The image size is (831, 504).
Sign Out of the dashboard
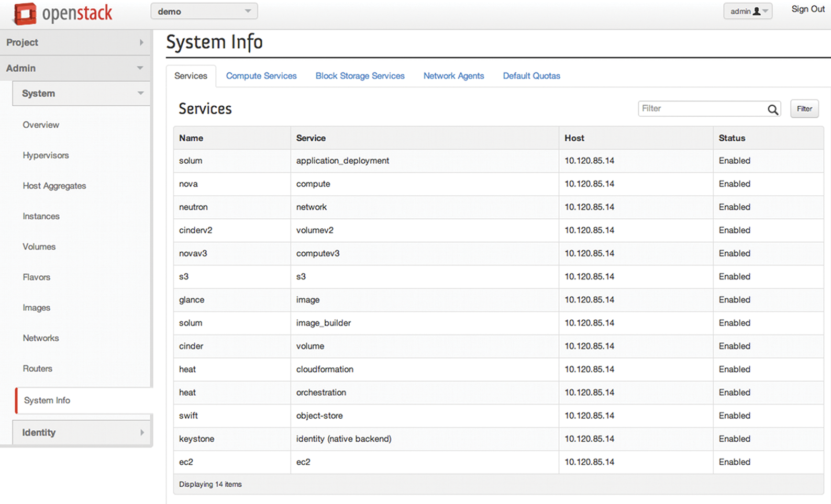pos(807,9)
